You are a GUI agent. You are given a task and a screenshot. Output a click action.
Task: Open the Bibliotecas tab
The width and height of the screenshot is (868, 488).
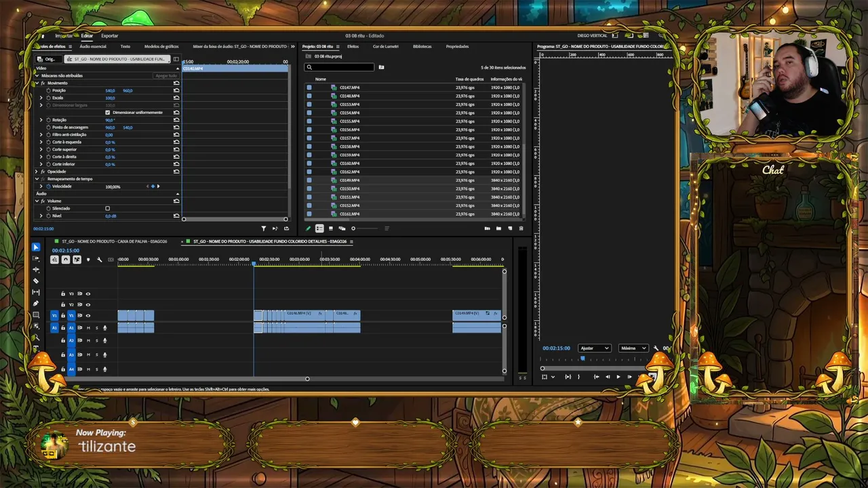pyautogui.click(x=422, y=47)
